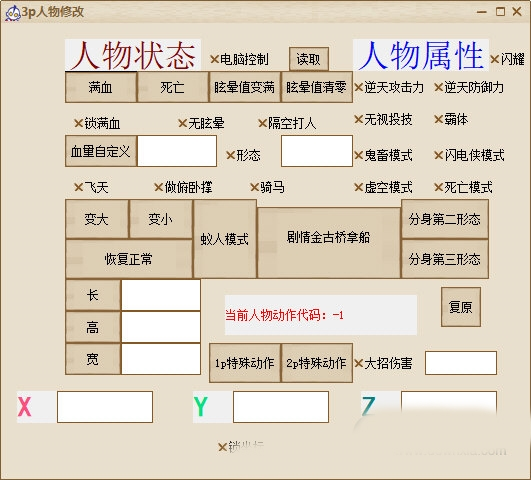The width and height of the screenshot is (531, 480).
Task: Click the 人物状态 heading
Action: [x=133, y=55]
